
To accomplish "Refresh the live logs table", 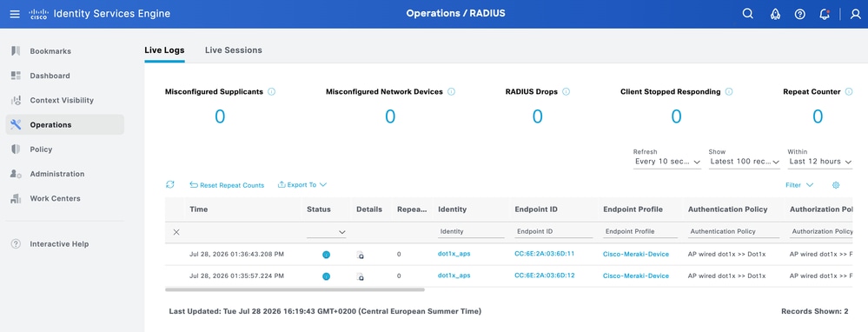I will [170, 185].
